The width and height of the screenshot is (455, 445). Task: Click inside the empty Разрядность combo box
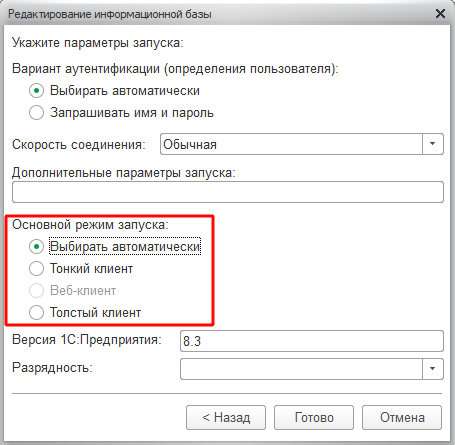(x=301, y=369)
